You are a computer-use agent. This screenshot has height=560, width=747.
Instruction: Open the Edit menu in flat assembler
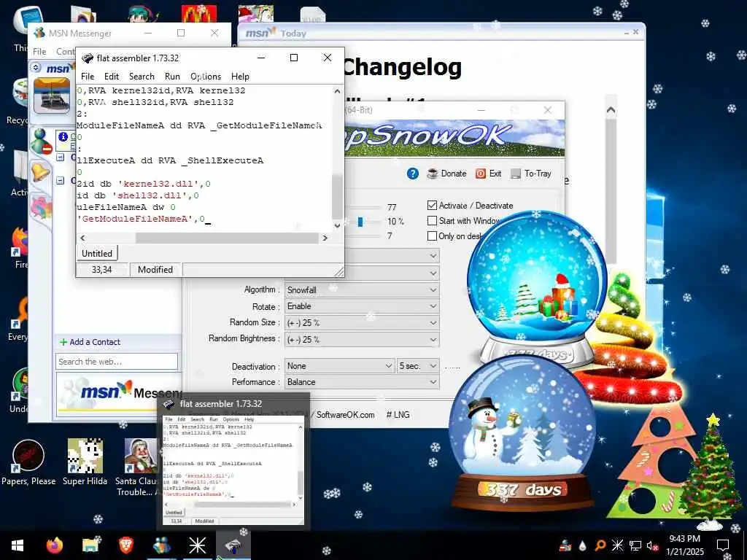tap(112, 76)
